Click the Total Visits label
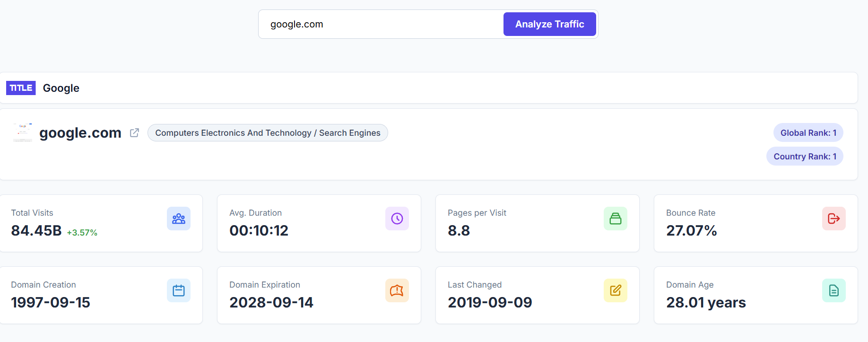The width and height of the screenshot is (868, 342). [32, 213]
